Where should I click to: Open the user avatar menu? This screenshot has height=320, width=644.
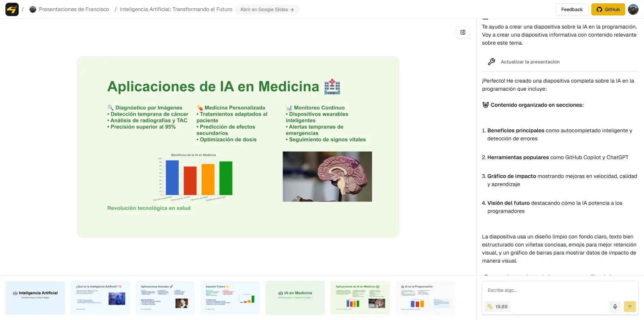tap(633, 9)
